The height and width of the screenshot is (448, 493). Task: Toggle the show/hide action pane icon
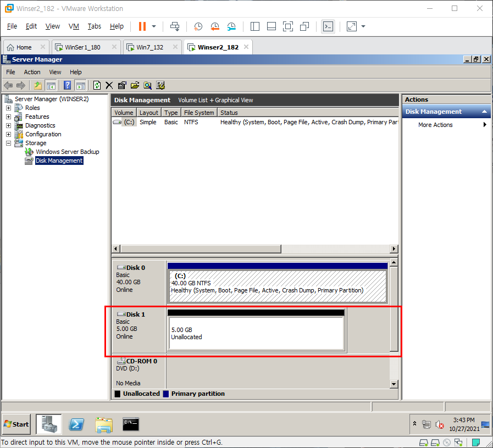point(80,85)
